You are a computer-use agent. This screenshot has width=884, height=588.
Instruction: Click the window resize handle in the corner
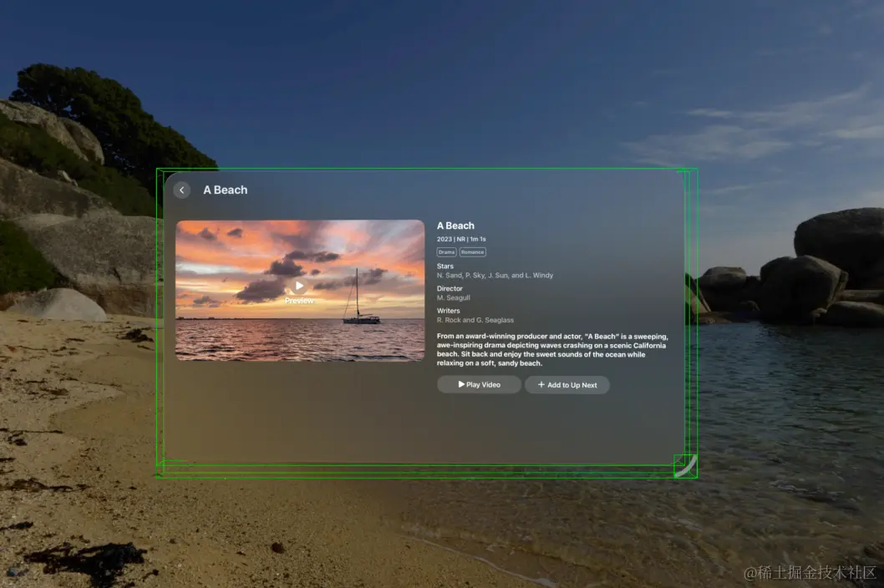[x=688, y=468]
